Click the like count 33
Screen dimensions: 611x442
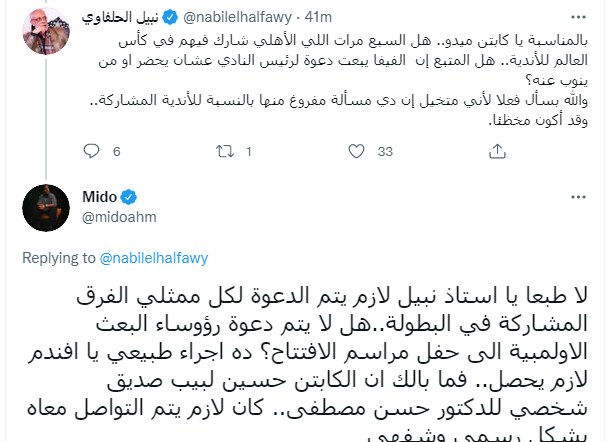pyautogui.click(x=386, y=152)
